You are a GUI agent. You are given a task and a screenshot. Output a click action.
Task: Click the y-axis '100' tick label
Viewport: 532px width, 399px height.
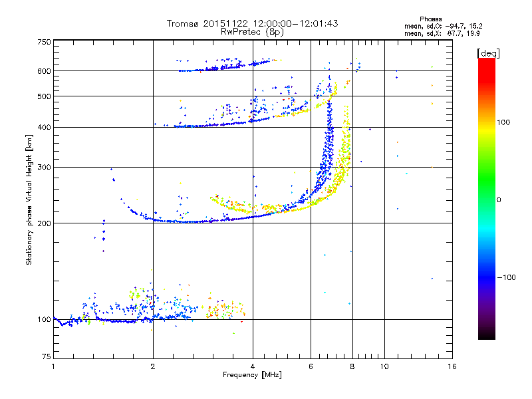click(x=44, y=320)
